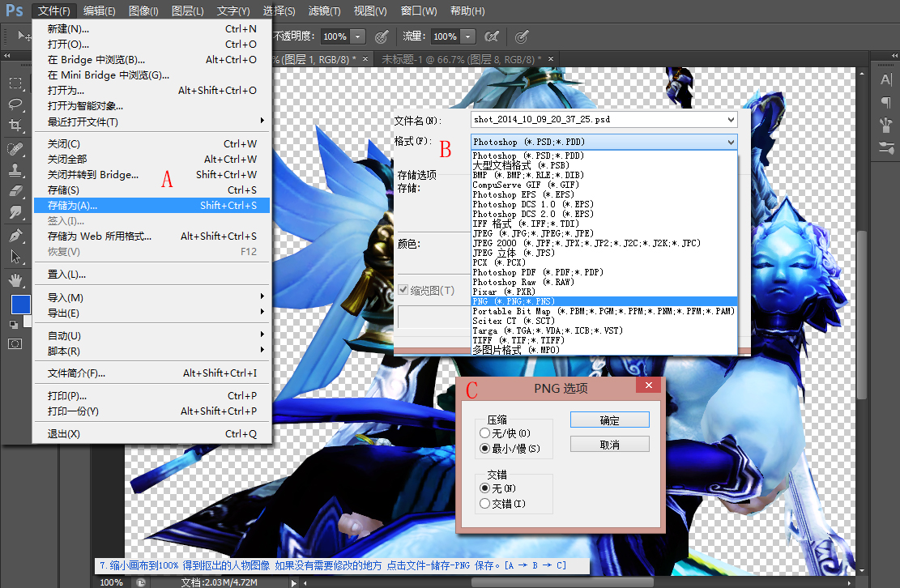Click the tablet pressure size icon
The width and height of the screenshot is (900, 588).
[x=521, y=36]
